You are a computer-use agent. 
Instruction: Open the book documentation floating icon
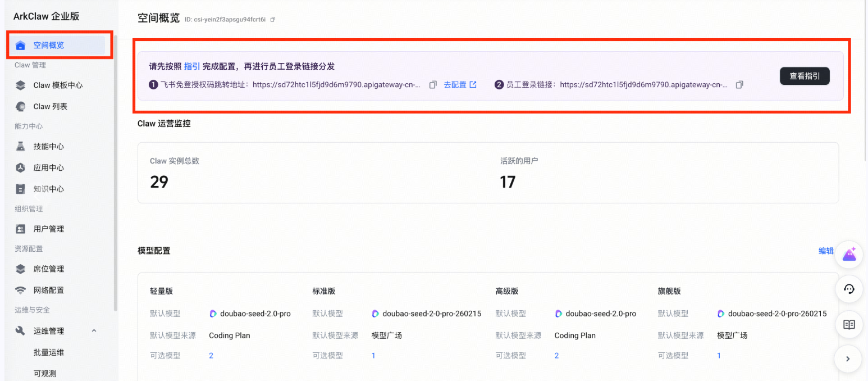click(849, 324)
